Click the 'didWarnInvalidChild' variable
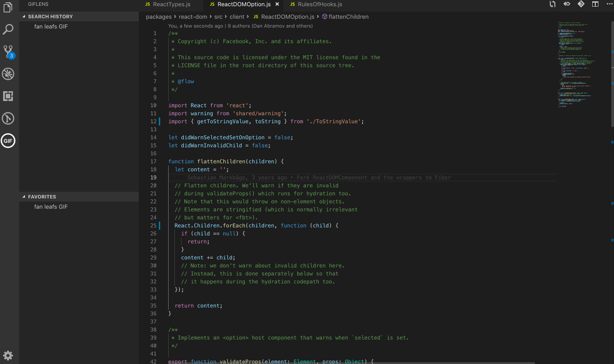 tap(211, 146)
